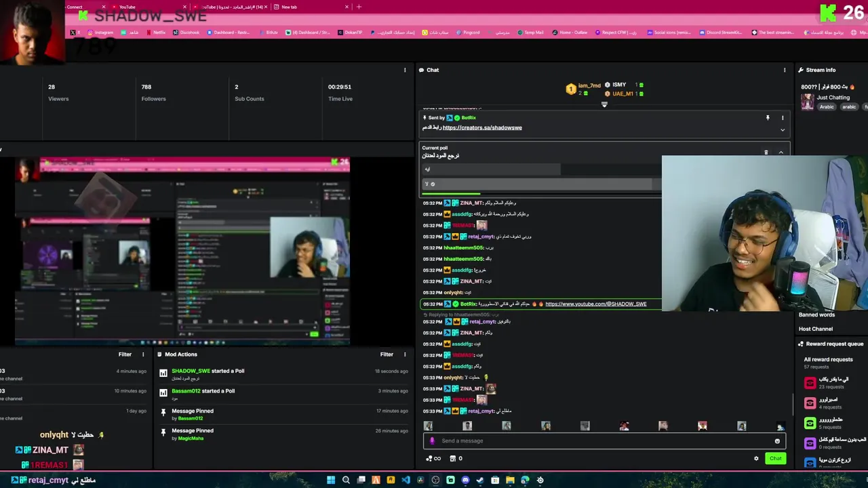
Task: Click the pink reward with 4 requests
Action: (x=810, y=403)
